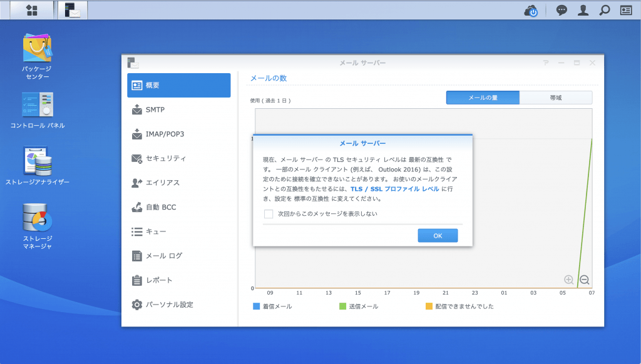Click the Mail Server taskbar app button
641x364 pixels.
click(73, 10)
